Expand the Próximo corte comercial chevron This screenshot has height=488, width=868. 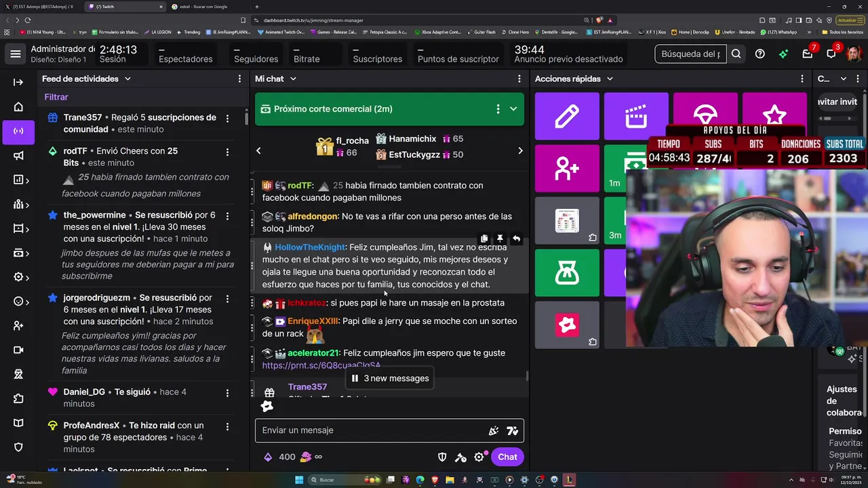513,109
